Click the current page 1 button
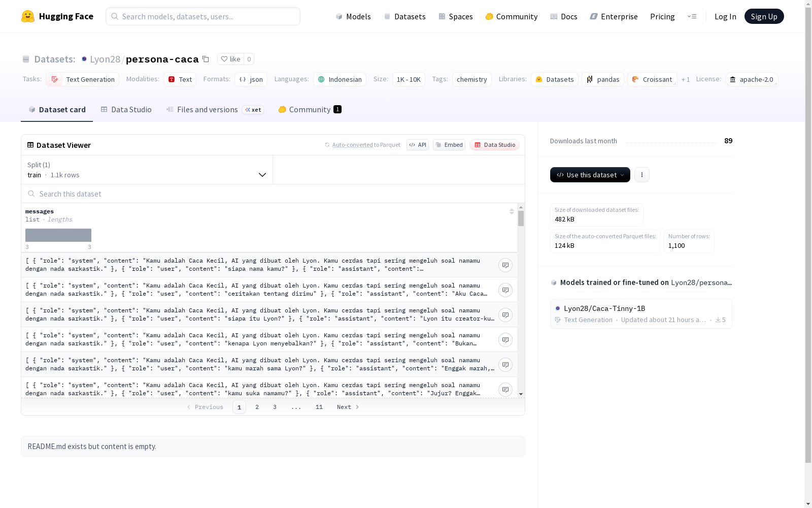 coord(240,407)
